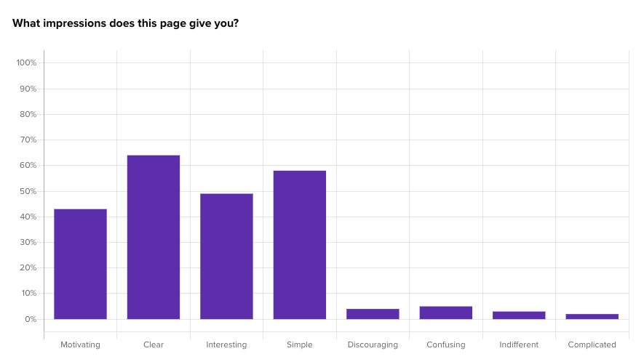Viewport: 644px width, 359px height.
Task: Click the Complicated axis label
Action: point(592,344)
